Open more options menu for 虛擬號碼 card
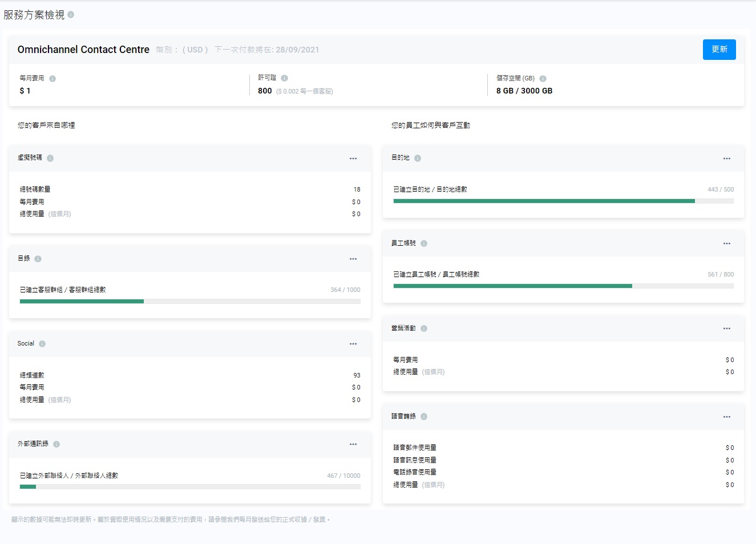This screenshot has width=756, height=544. click(353, 159)
